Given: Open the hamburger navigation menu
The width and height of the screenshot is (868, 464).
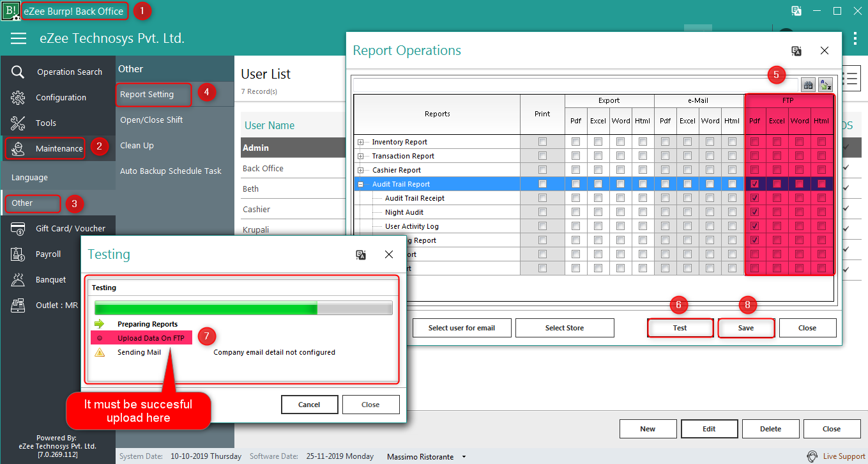Looking at the screenshot, I should (x=19, y=38).
